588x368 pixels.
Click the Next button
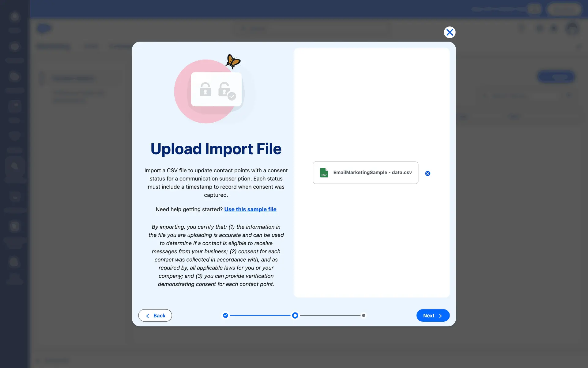pyautogui.click(x=432, y=315)
